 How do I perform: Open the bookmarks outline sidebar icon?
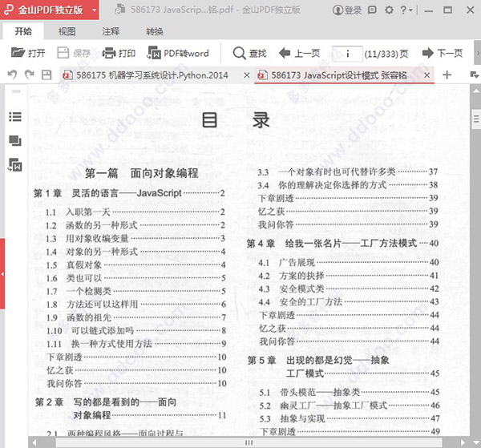[15, 117]
